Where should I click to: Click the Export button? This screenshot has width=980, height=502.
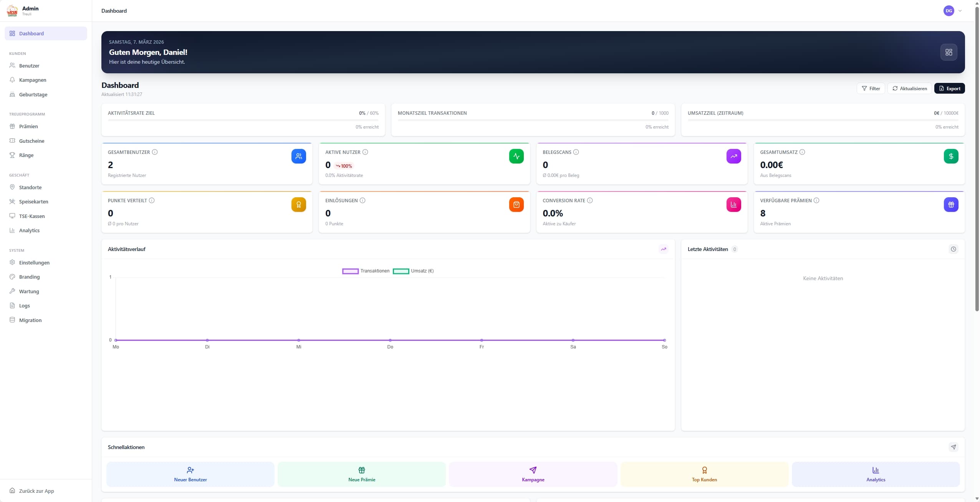coord(950,88)
